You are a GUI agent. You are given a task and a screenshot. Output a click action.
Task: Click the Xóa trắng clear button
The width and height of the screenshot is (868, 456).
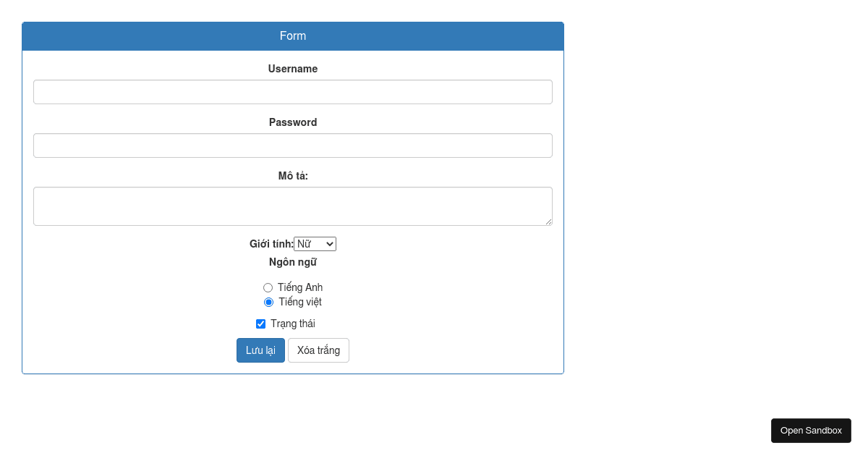[318, 350]
